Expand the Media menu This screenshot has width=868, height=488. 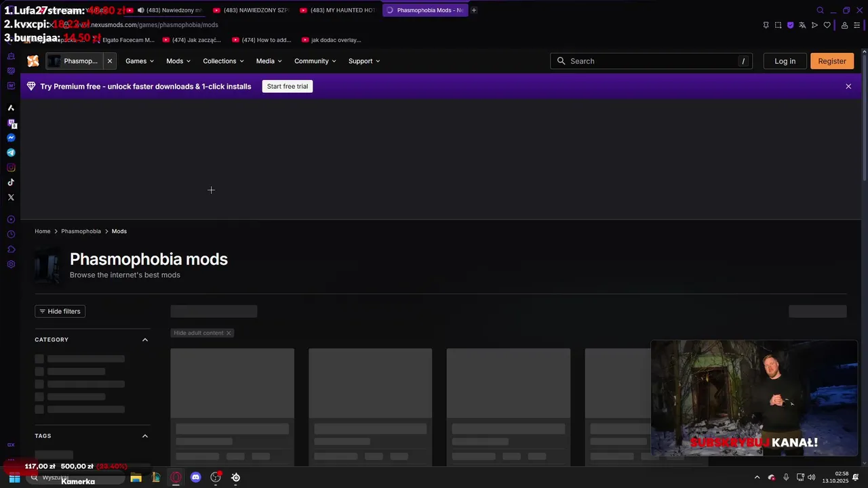[269, 61]
